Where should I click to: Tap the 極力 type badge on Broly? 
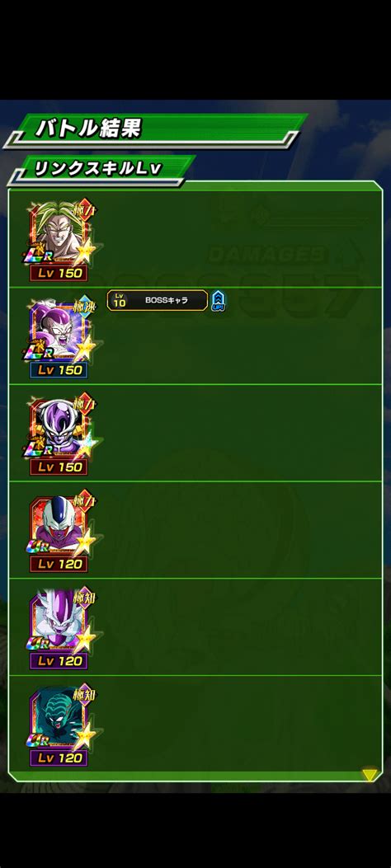coord(84,210)
